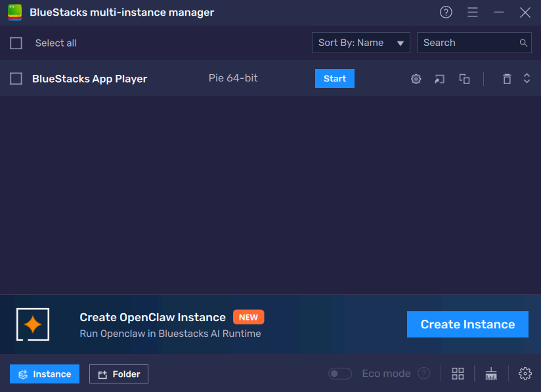
Task: Click the Eco mode help icon
Action: (x=423, y=374)
